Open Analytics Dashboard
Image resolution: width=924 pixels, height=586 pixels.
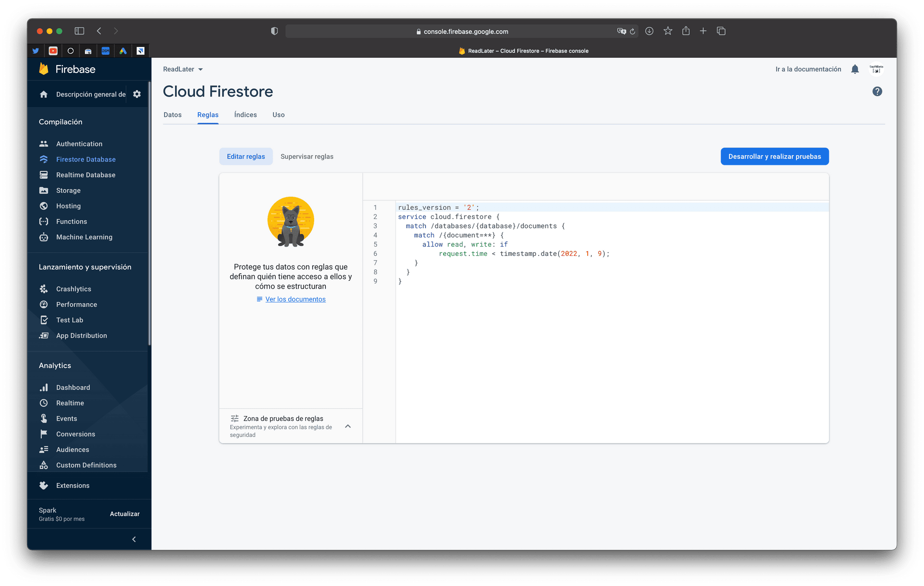point(73,387)
